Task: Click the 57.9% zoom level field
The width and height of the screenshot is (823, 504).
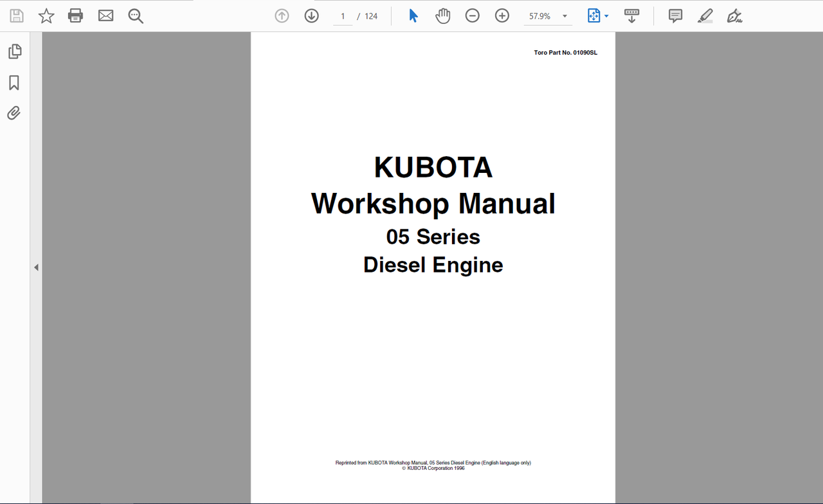Action: [540, 16]
